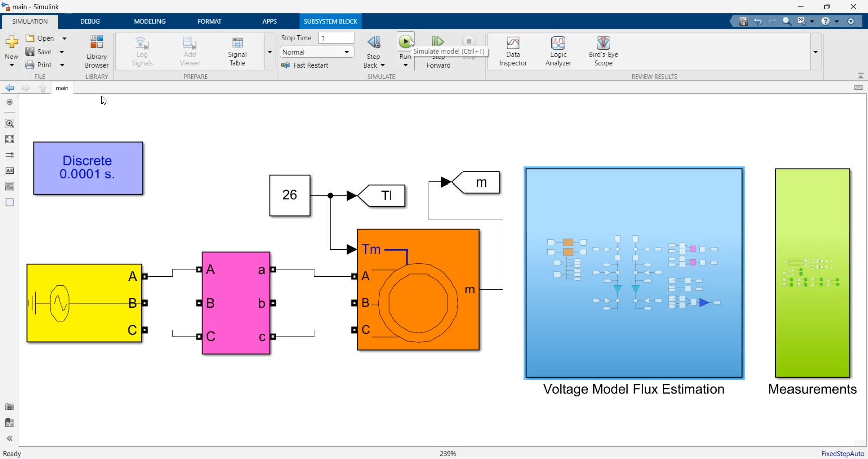Click the New model icon

click(x=11, y=42)
